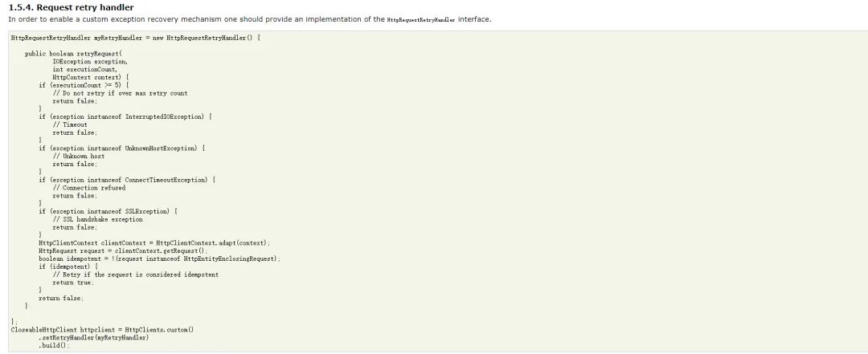Click the InterruptedIOException condition line
The width and height of the screenshot is (868, 354).
tap(125, 116)
